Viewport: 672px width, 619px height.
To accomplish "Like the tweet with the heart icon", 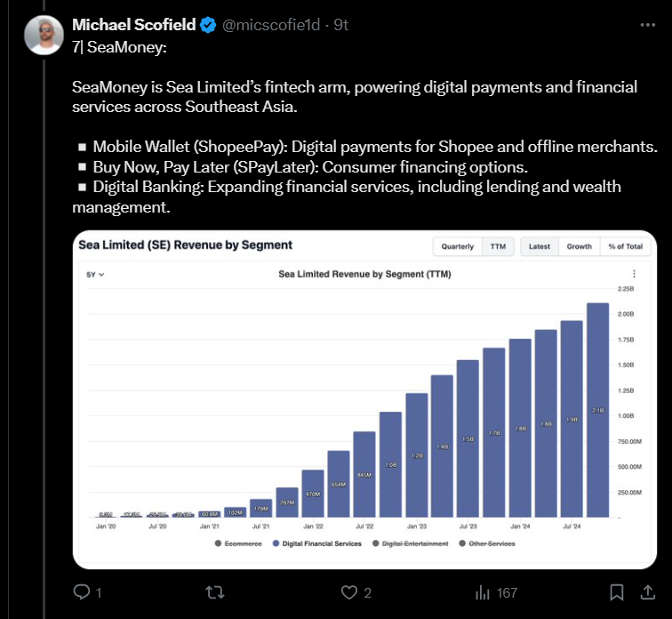I will tap(348, 591).
